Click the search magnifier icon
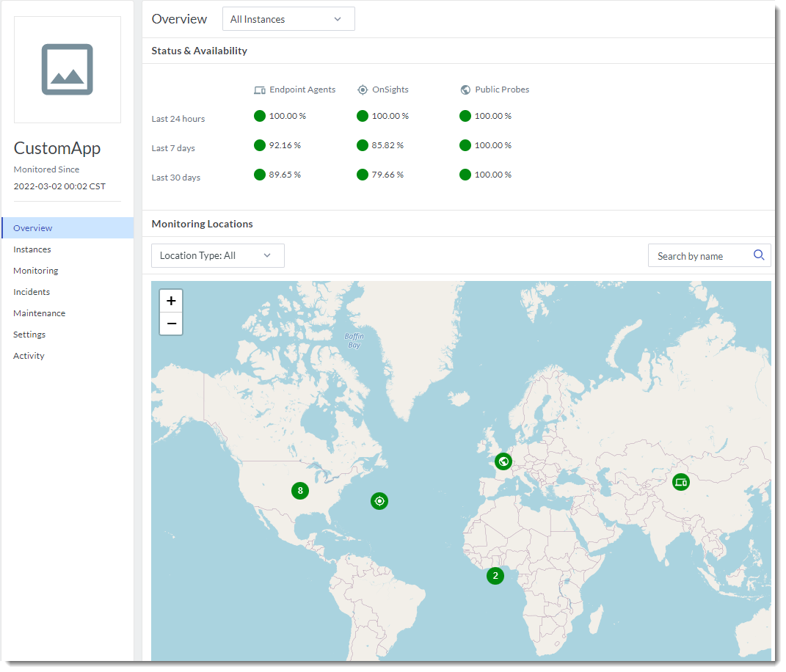This screenshot has width=786, height=672. (759, 255)
